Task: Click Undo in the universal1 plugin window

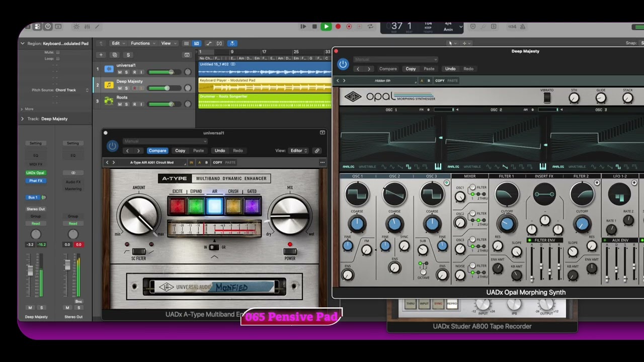Action: pos(220,150)
